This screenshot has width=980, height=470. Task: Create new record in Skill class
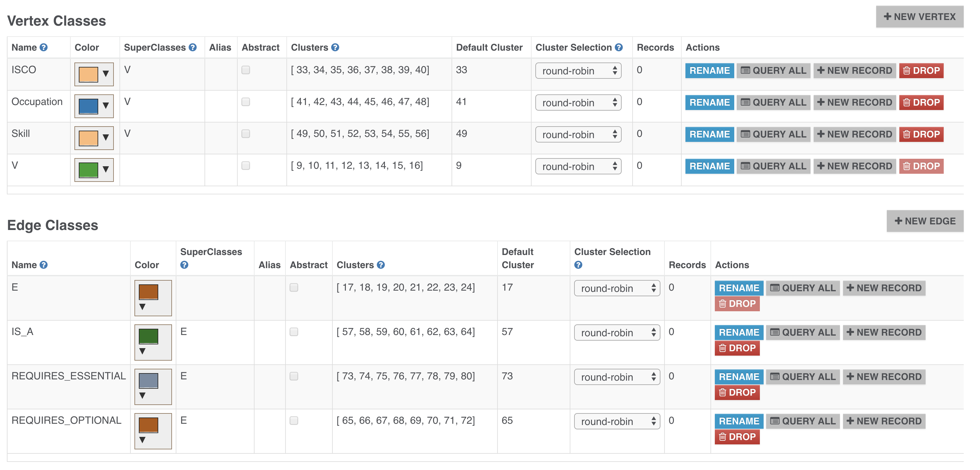855,135
